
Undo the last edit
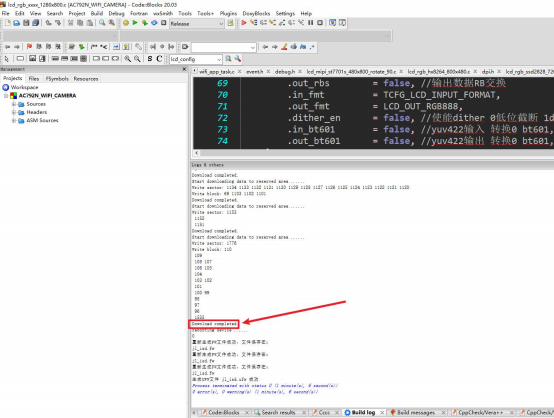[48, 23]
